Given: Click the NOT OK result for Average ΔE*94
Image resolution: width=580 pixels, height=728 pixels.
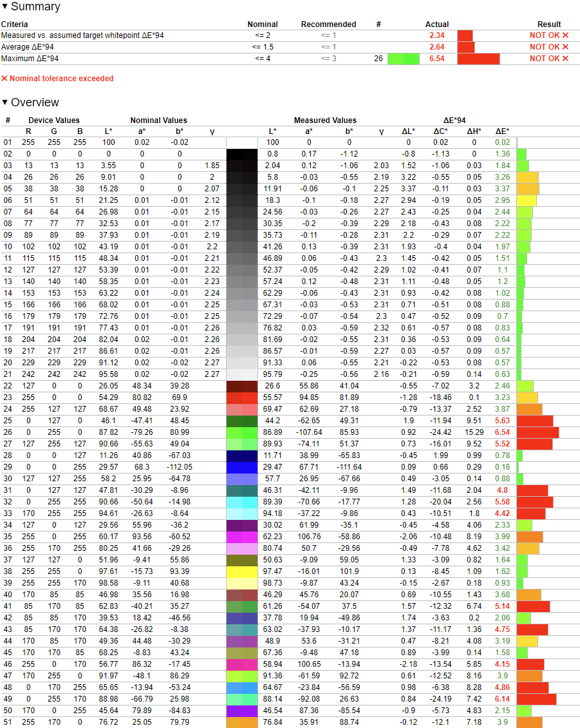Looking at the screenshot, I should coord(549,47).
